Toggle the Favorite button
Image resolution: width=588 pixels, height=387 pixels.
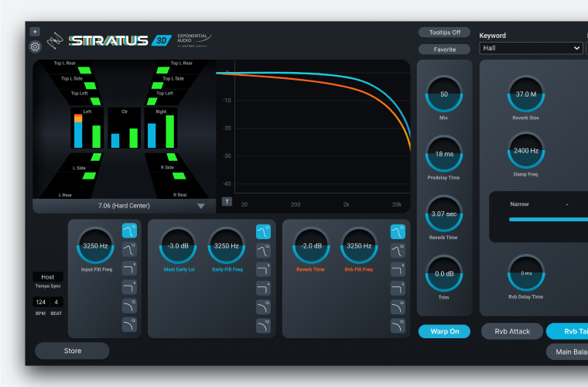444,50
